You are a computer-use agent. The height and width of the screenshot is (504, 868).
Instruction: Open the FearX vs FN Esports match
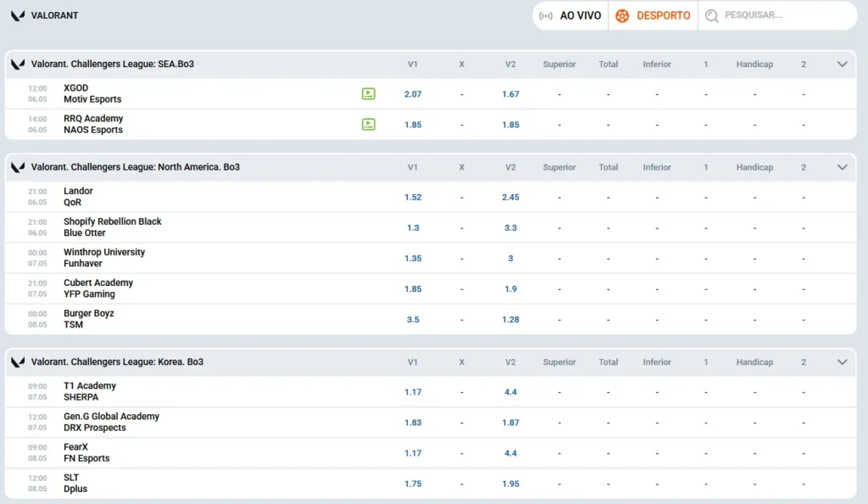tap(86, 452)
